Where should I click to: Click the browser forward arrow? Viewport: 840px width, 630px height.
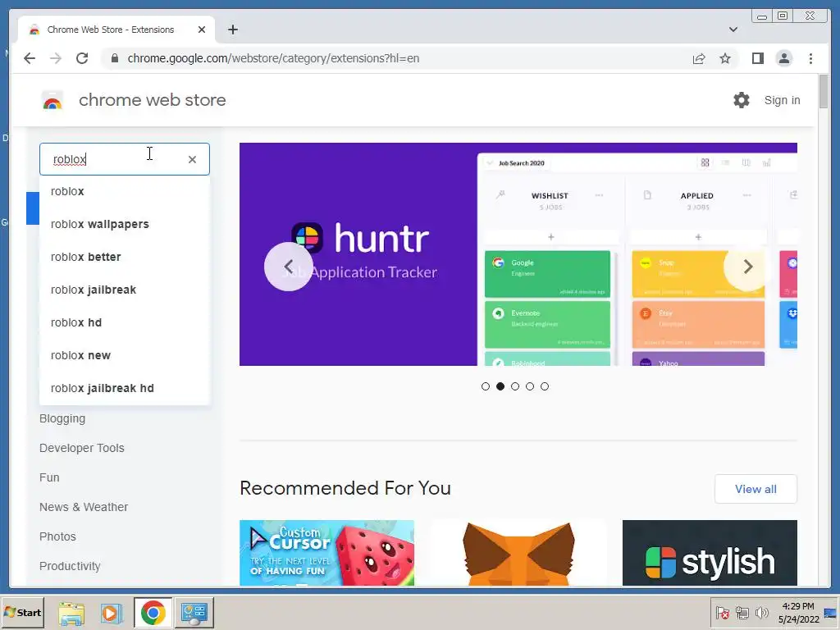click(x=56, y=58)
